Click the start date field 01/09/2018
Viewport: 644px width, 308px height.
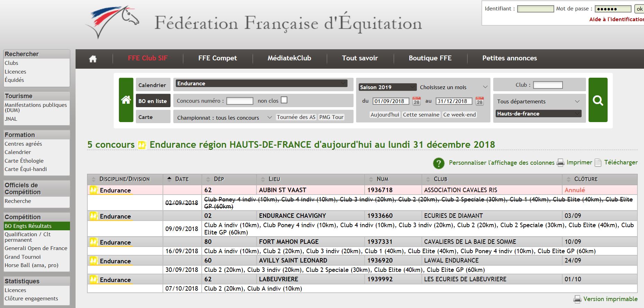click(x=391, y=101)
